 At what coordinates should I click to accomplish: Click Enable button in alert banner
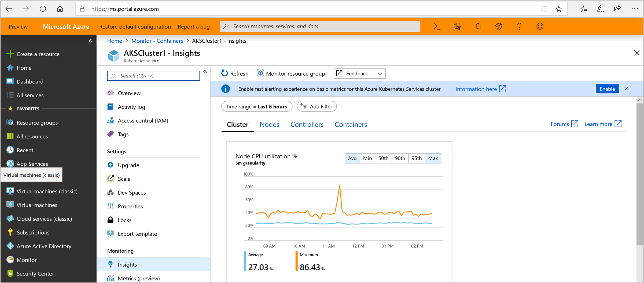607,89
